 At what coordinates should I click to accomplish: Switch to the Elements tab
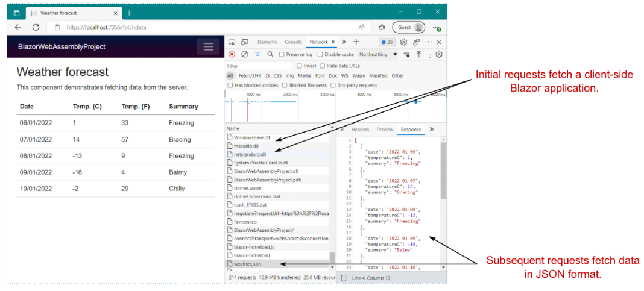click(x=267, y=42)
